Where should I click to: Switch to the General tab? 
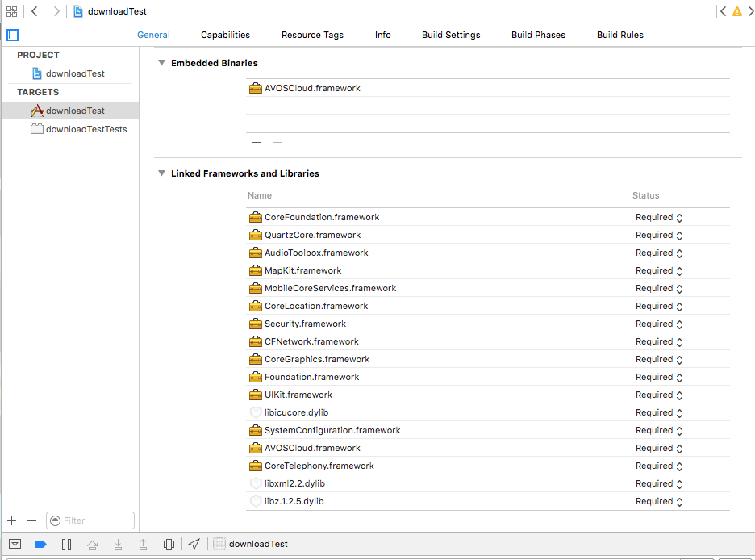point(153,35)
